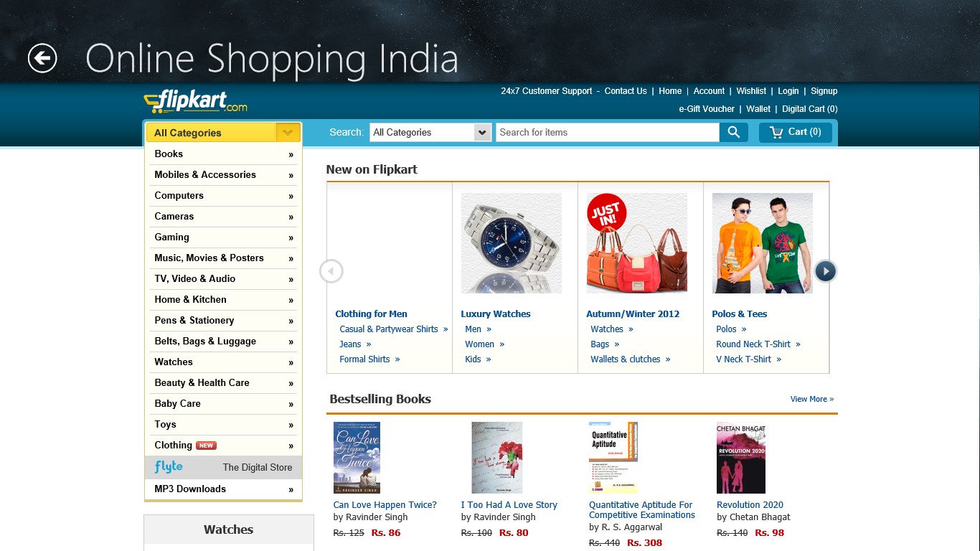Open the Wallet link
Screen dimensions: 980x551
(758, 109)
